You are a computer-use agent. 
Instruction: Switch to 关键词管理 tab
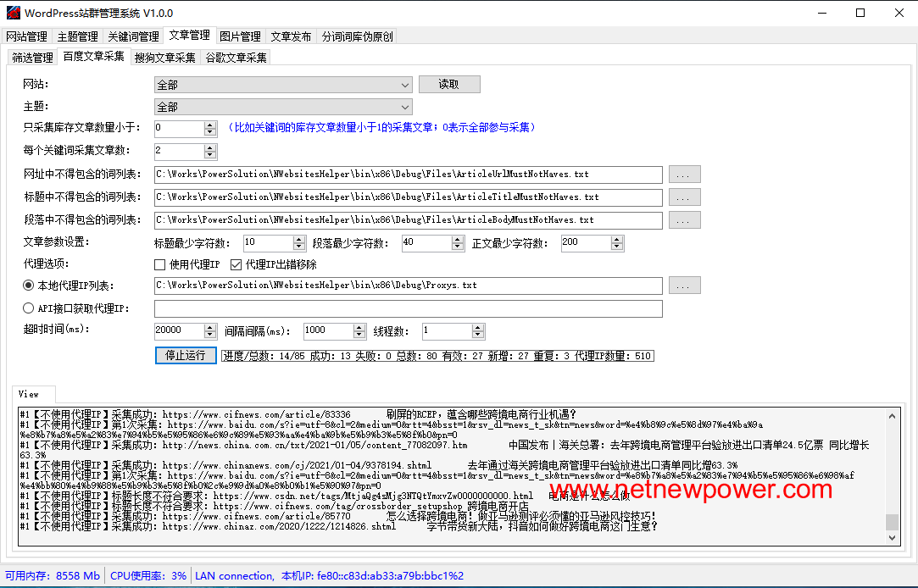[133, 36]
